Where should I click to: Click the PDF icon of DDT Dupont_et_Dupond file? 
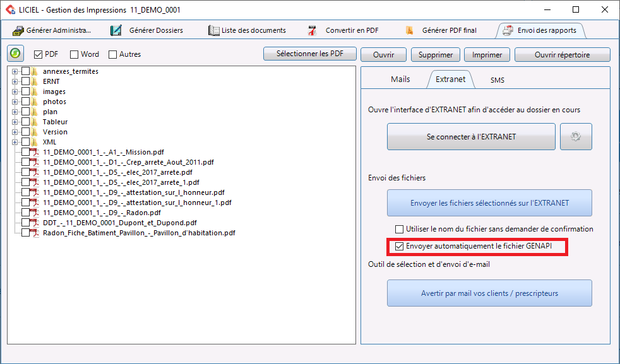(35, 223)
